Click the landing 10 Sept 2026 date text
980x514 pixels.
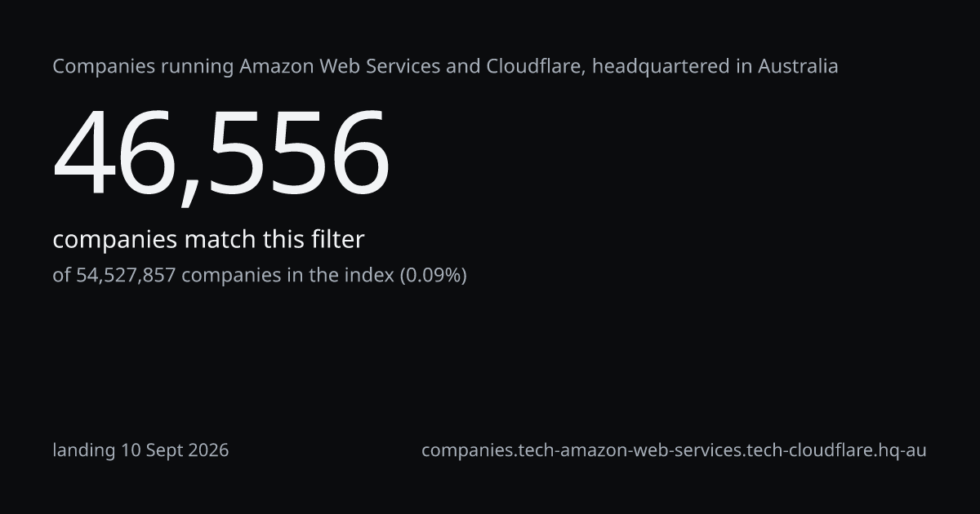140,450
